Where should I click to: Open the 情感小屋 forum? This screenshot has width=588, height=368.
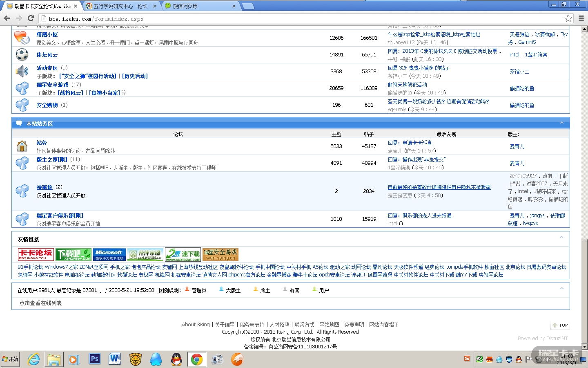pos(47,34)
